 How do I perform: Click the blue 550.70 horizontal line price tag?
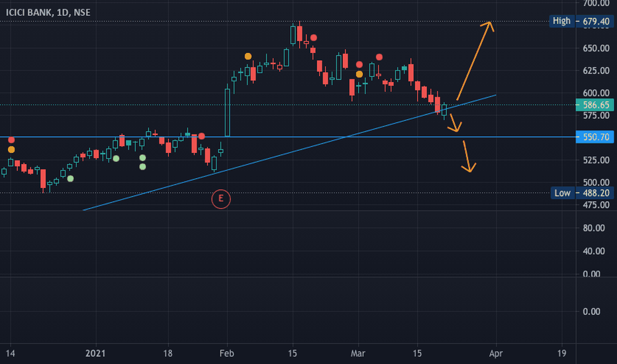[594, 137]
